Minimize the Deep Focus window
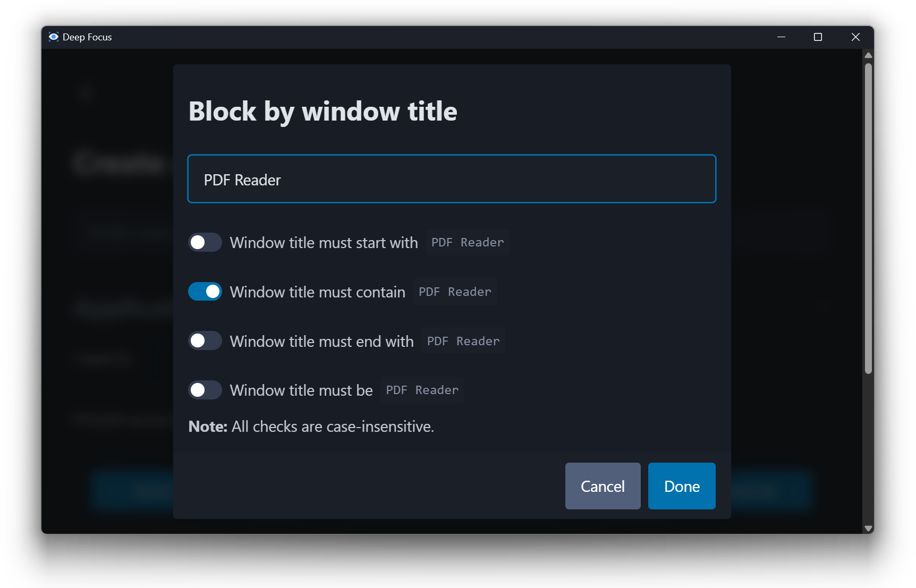916x588 pixels. 781,37
